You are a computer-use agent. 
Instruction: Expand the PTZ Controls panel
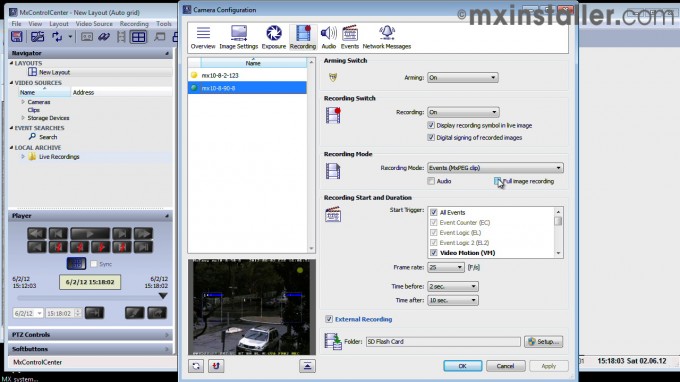(x=90, y=335)
